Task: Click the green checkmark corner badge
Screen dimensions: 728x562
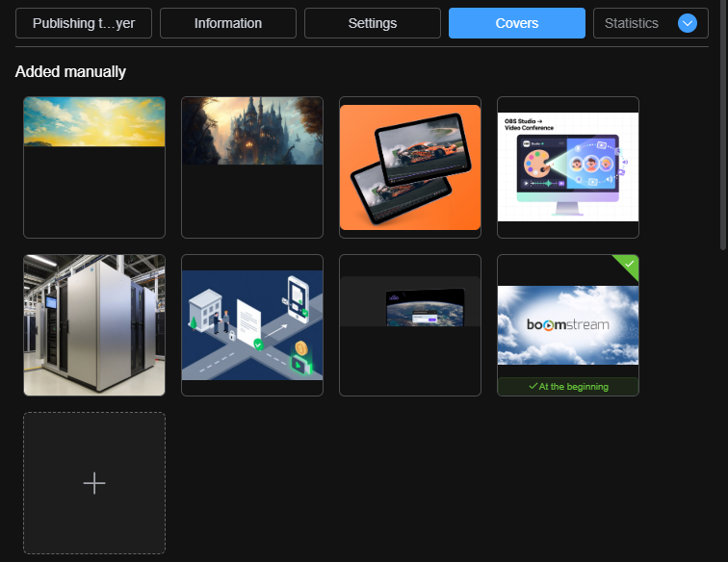Action: pyautogui.click(x=629, y=264)
